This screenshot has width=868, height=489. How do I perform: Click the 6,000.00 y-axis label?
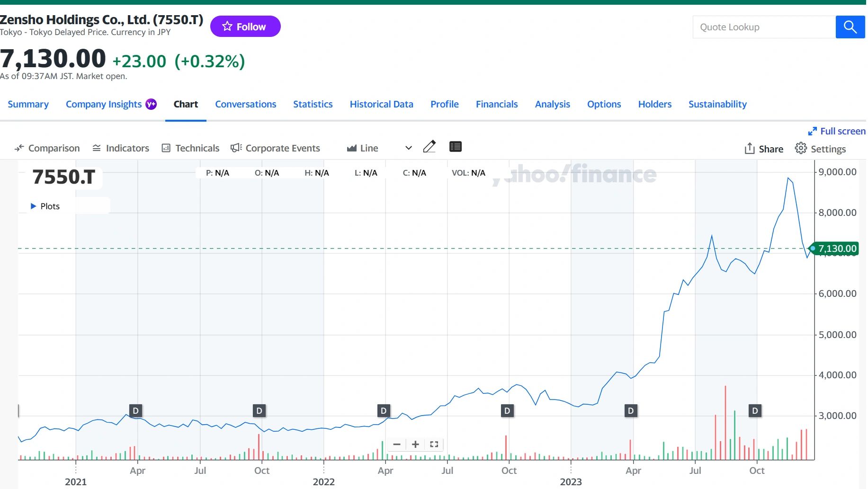coord(838,293)
